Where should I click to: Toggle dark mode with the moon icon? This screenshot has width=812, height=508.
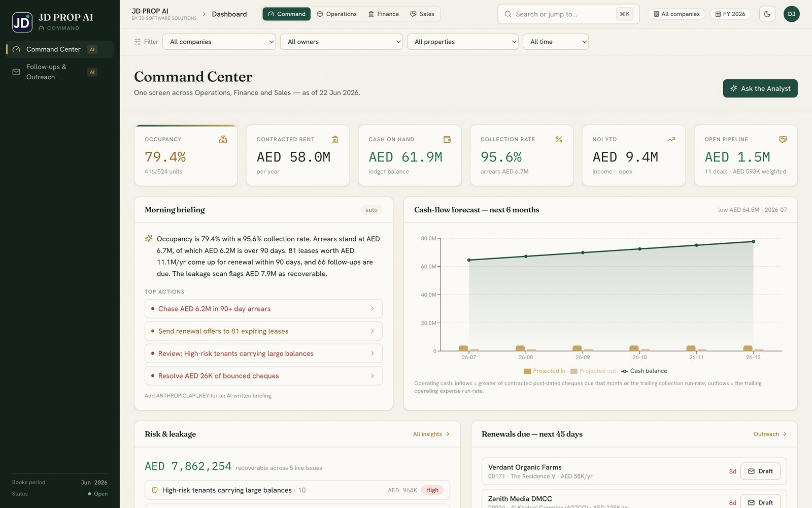tap(767, 14)
